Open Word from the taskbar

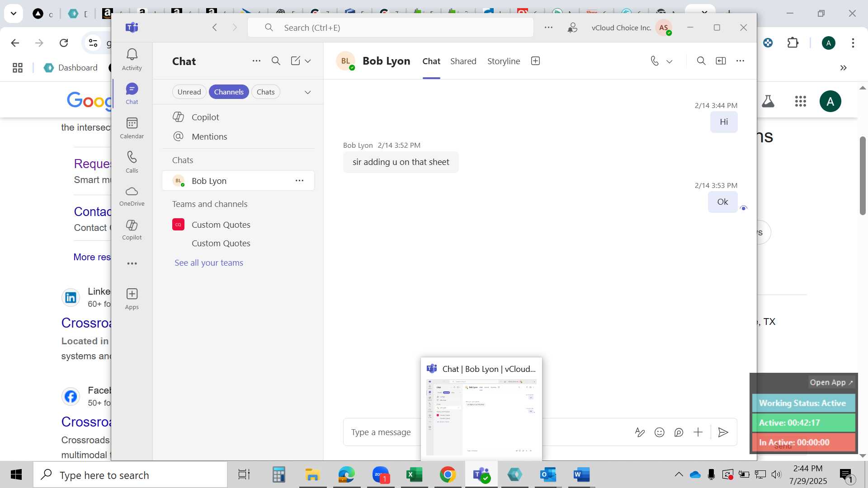581,474
